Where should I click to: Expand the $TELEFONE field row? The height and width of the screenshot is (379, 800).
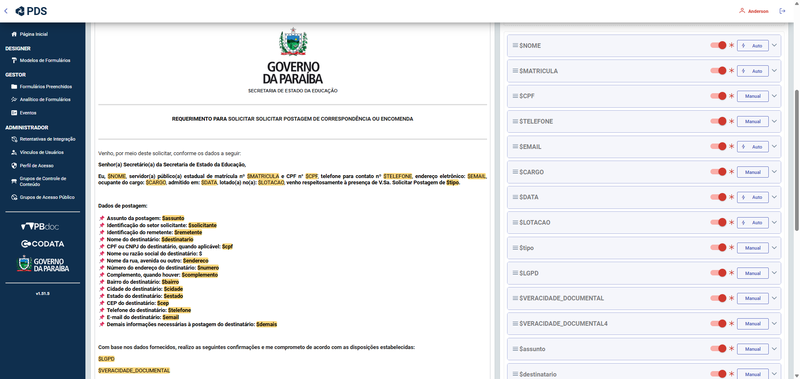[774, 121]
